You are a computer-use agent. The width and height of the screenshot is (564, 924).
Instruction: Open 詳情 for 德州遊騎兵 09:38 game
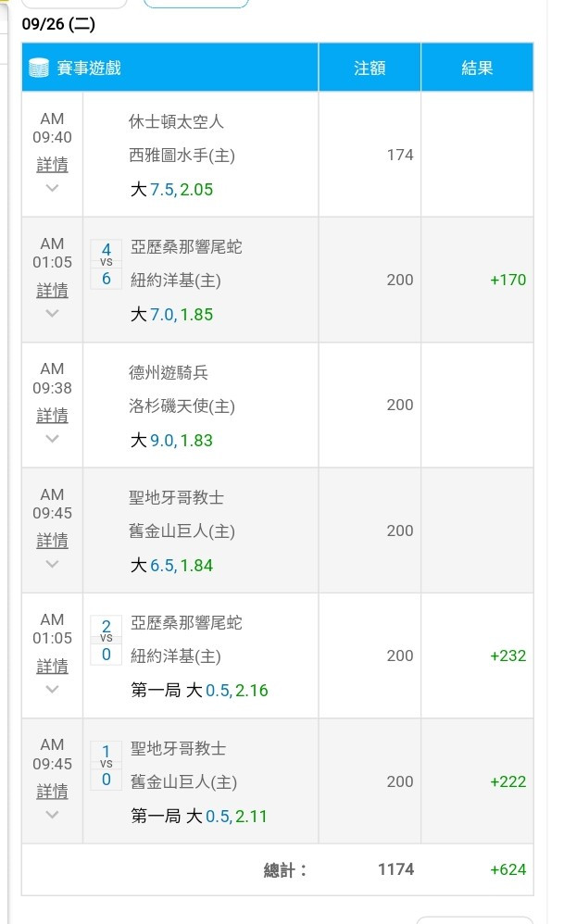tap(52, 416)
